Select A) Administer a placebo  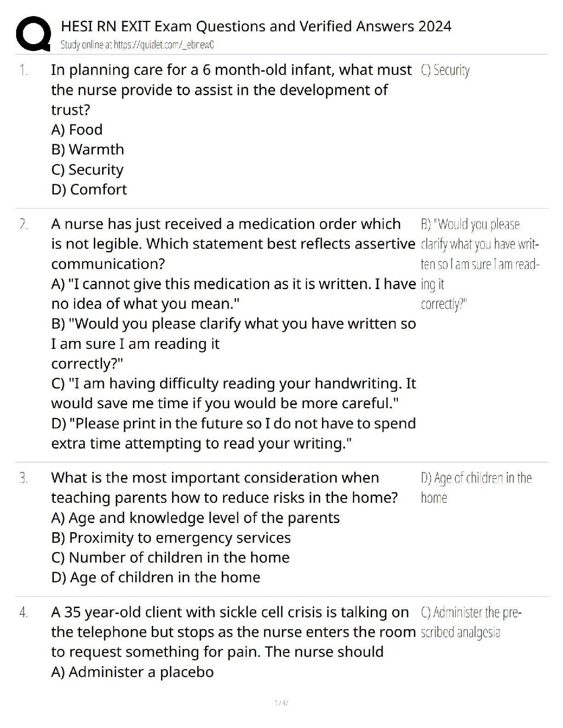point(132,672)
